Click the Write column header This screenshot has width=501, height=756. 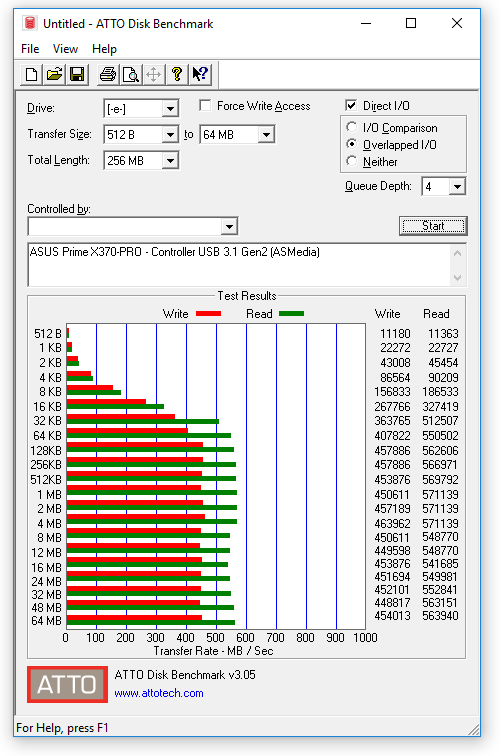click(x=387, y=314)
